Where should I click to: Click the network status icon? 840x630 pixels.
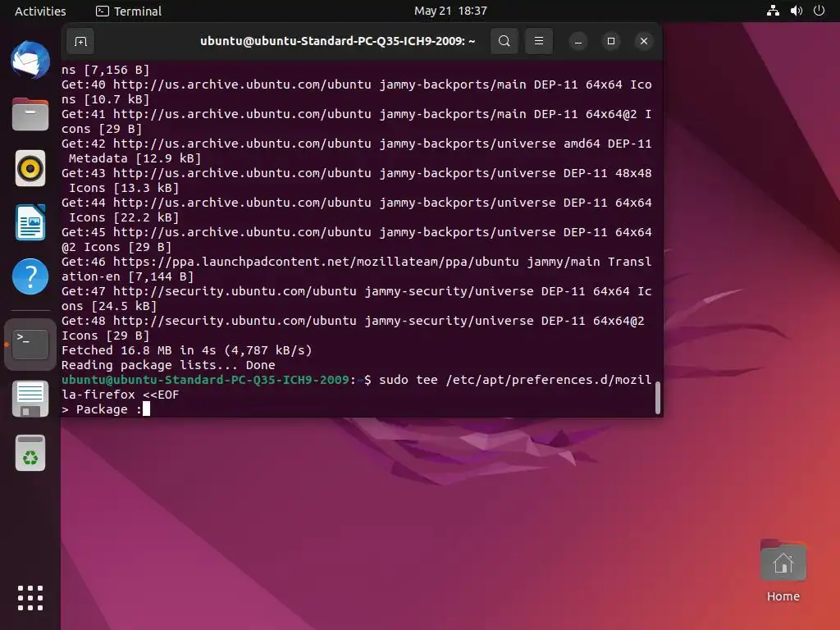773,11
